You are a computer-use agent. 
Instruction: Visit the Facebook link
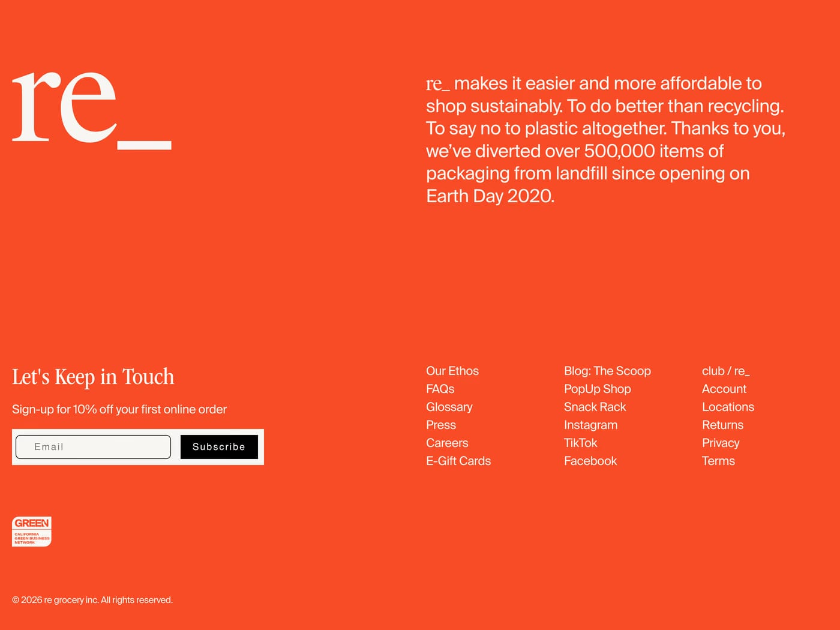pyautogui.click(x=590, y=461)
